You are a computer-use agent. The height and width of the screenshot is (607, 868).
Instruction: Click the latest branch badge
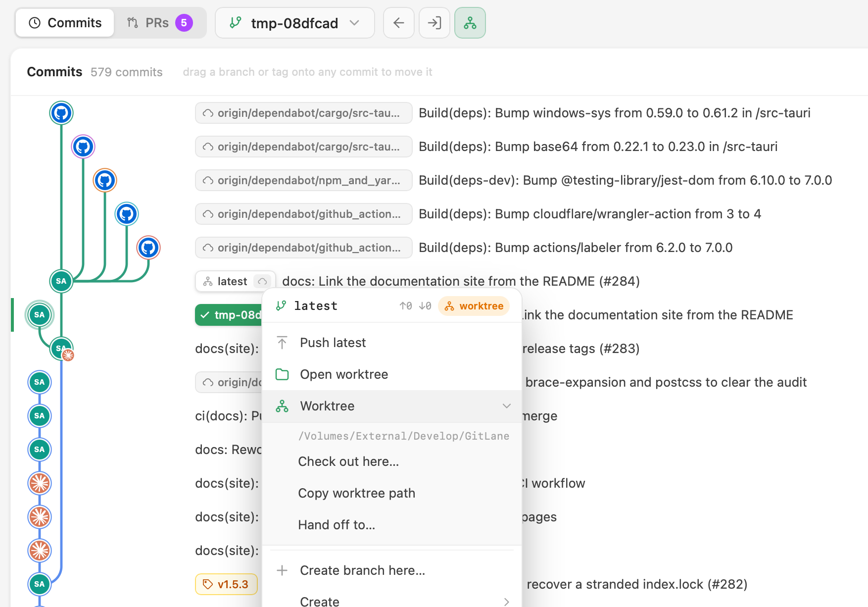pyautogui.click(x=235, y=281)
